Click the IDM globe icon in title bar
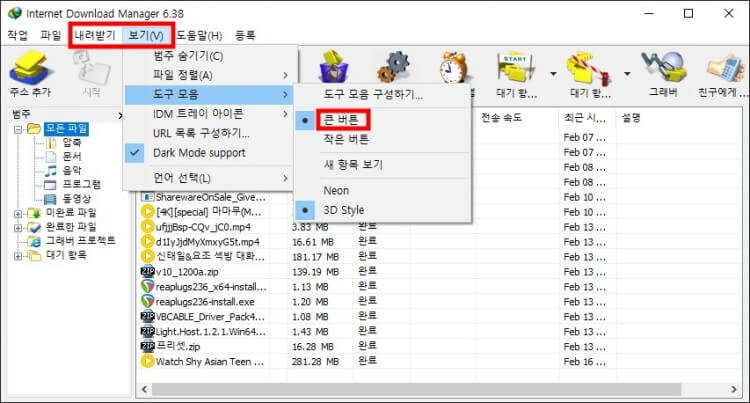Viewport: 750px width, 403px height. (14, 13)
